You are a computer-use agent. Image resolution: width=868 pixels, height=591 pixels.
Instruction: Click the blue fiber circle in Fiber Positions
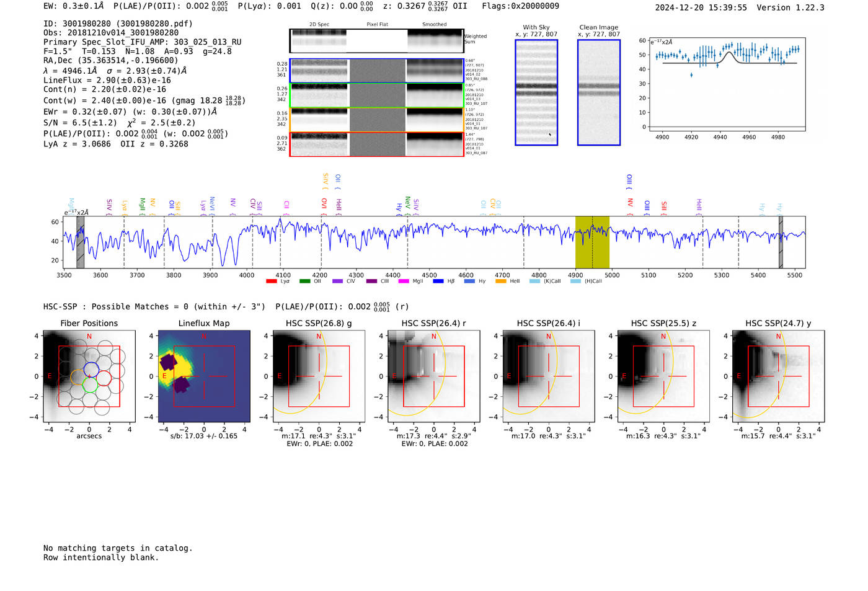[91, 370]
